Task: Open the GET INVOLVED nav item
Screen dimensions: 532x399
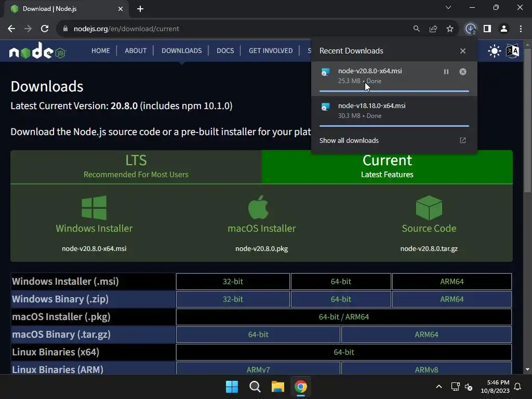Action: 271,50
